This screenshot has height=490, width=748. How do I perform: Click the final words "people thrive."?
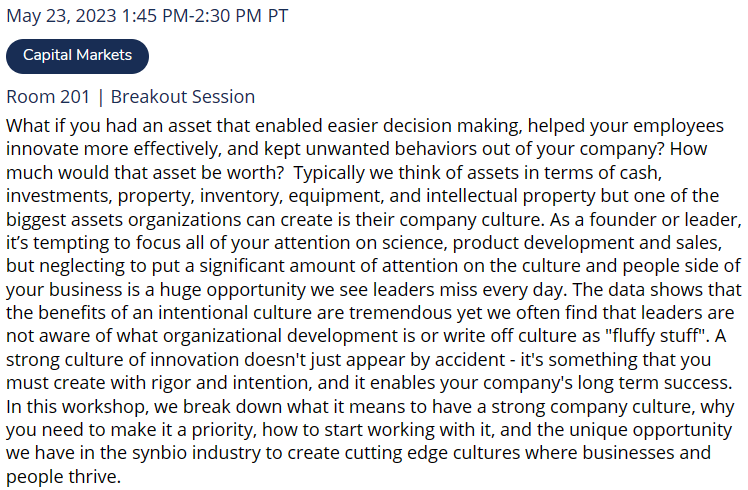pyautogui.click(x=63, y=477)
